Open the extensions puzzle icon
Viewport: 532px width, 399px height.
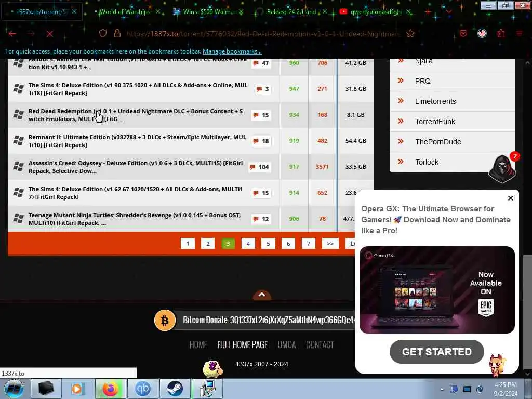[x=501, y=34]
